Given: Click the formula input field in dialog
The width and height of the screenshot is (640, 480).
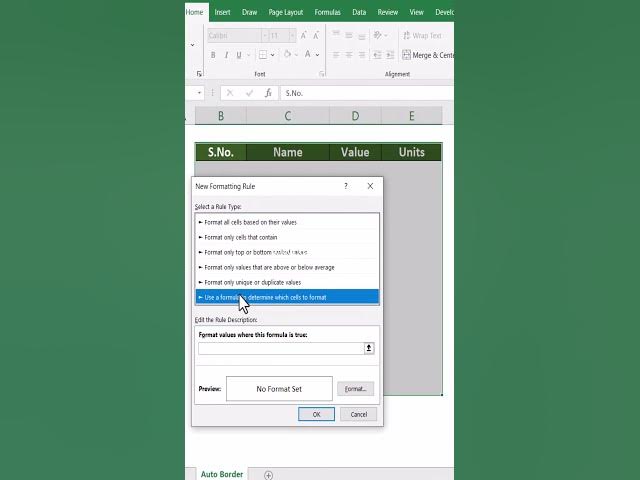Looking at the screenshot, I should coord(281,348).
